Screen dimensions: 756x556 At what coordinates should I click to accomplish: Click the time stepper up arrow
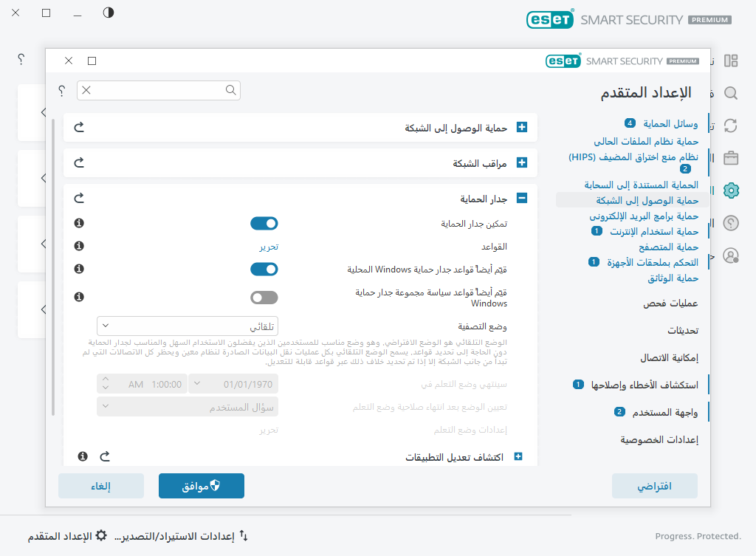(x=104, y=380)
